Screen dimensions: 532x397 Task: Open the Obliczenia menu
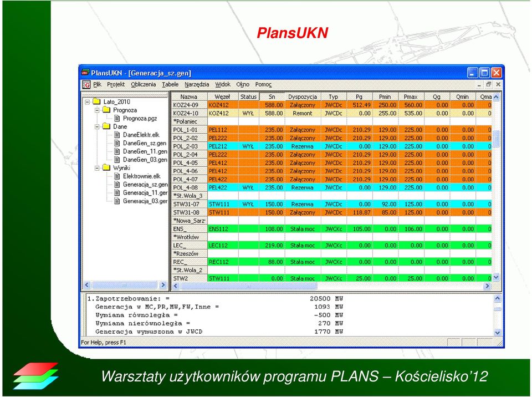143,84
